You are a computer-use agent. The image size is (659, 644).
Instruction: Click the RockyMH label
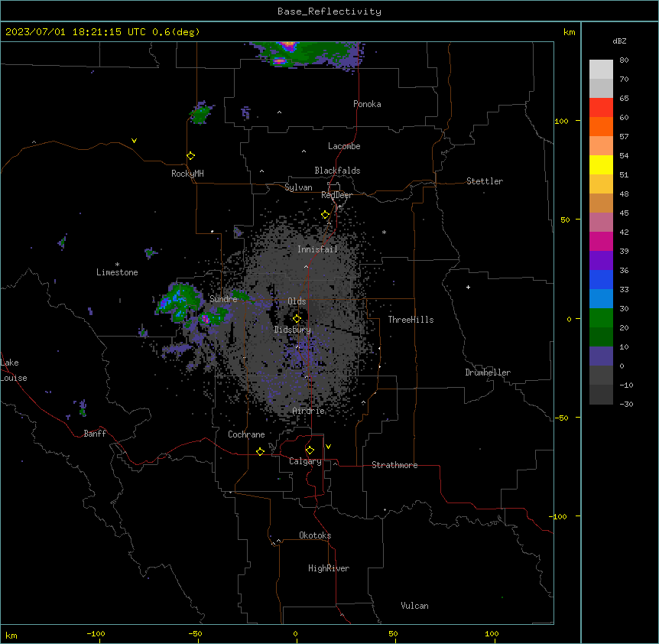point(187,174)
